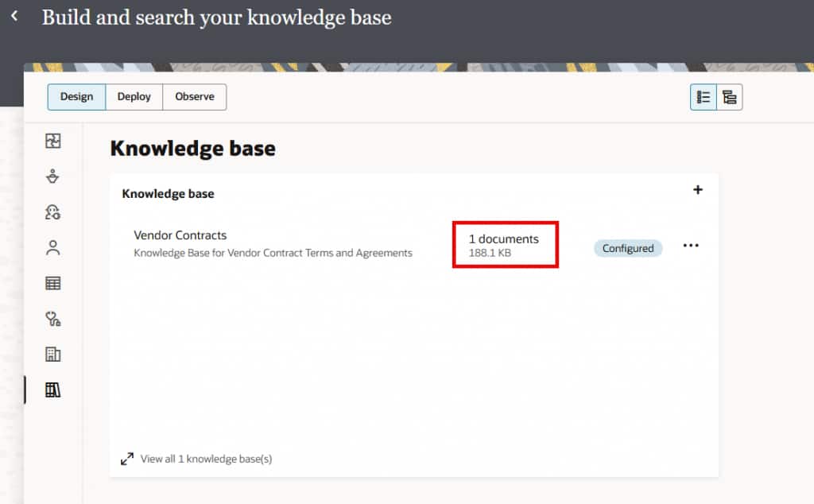Click the "1 documents" count for Vendor Contracts
The image size is (814, 504).
(503, 239)
